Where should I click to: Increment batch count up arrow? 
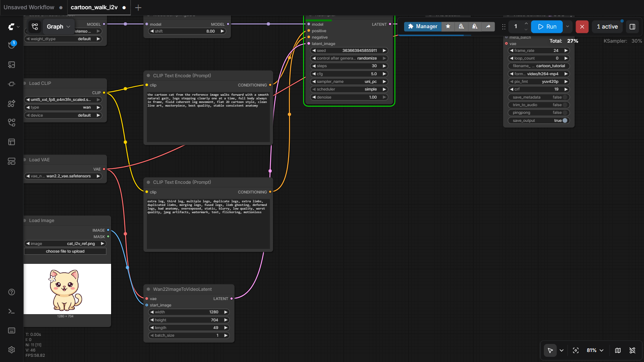coord(526,23)
